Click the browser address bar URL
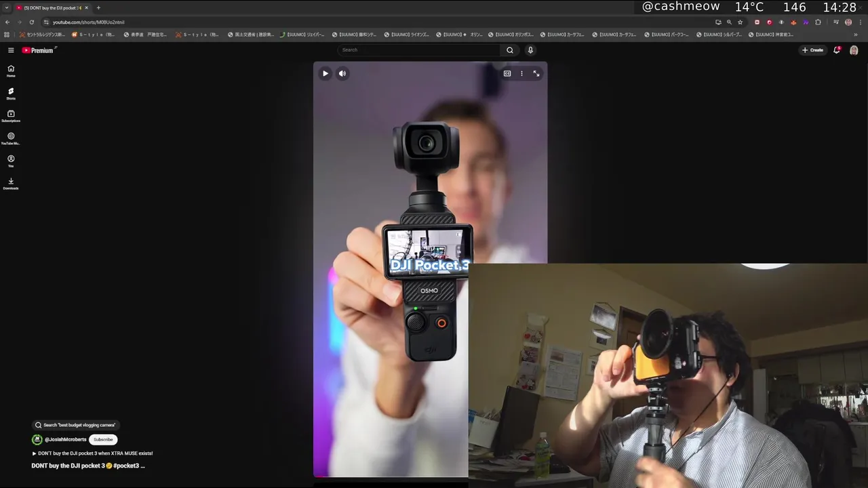This screenshot has height=488, width=868. click(x=89, y=22)
